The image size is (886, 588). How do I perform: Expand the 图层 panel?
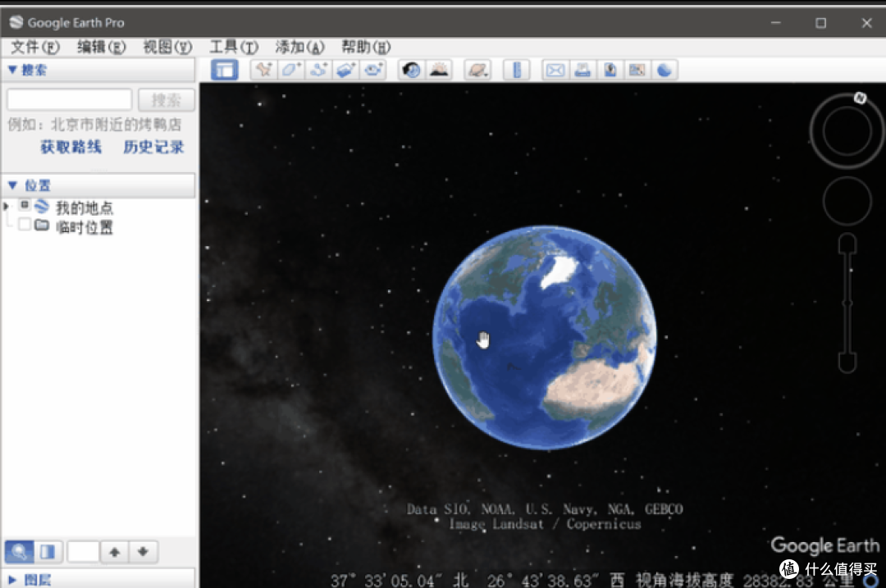[12, 580]
